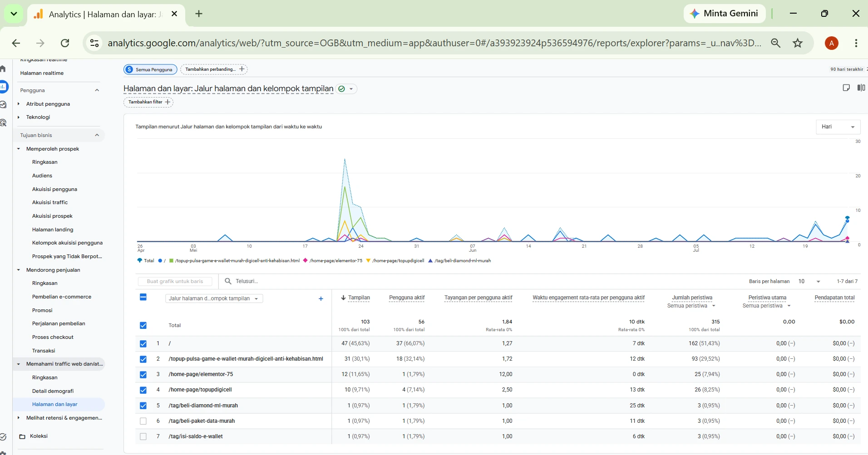
Task: Close the Analytics browser tab
Action: point(174,14)
